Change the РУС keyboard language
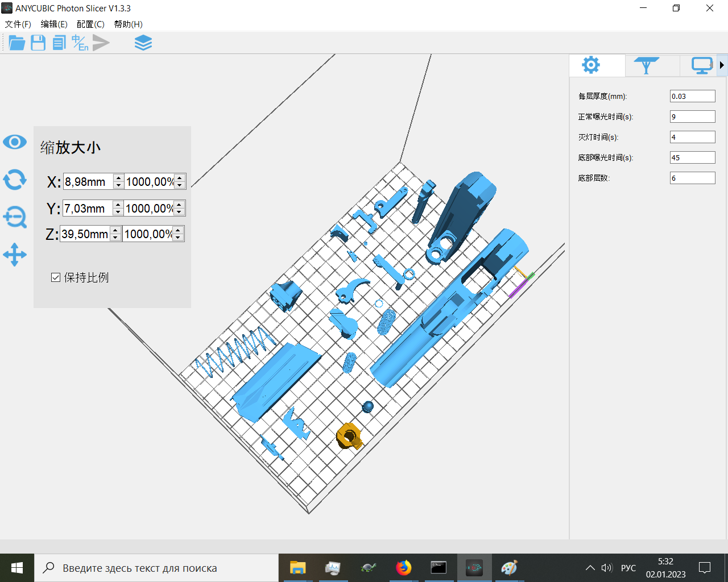The image size is (728, 582). tap(628, 568)
